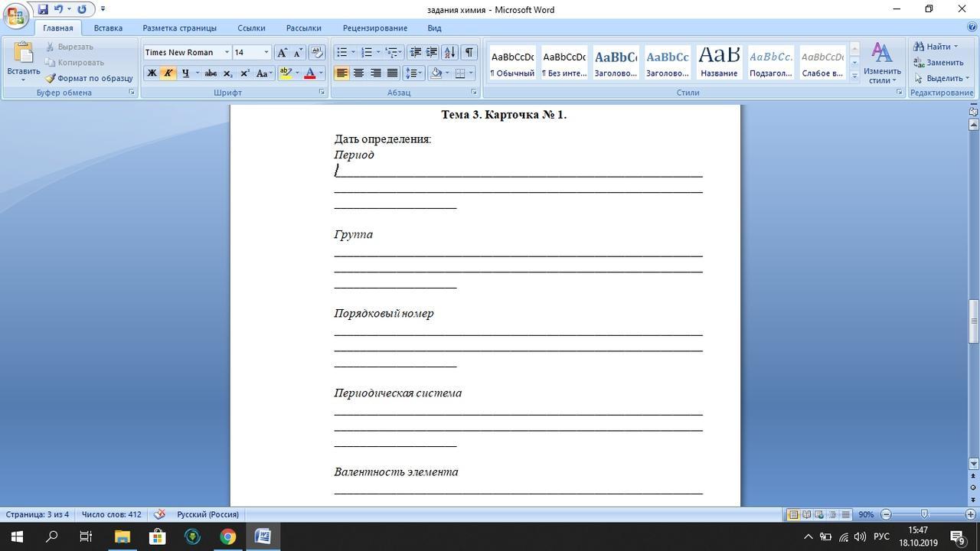The image size is (980, 551).
Task: Toggle superscript formatting
Action: 245,73
